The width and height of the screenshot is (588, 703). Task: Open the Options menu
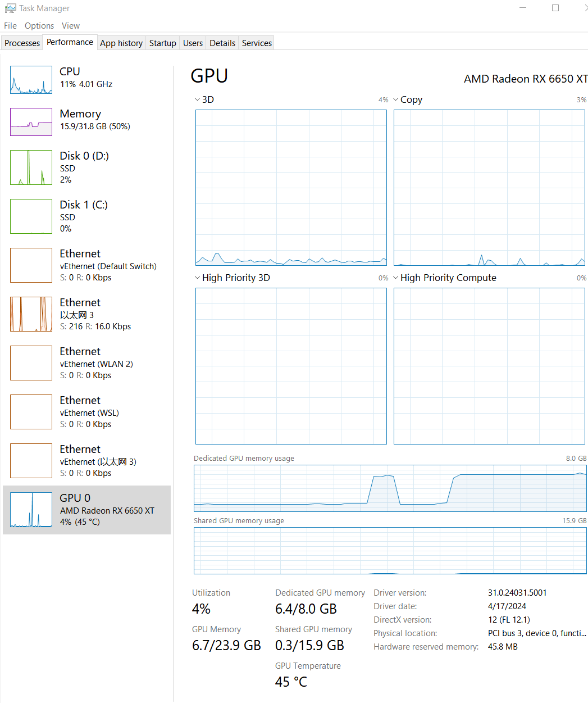click(39, 25)
